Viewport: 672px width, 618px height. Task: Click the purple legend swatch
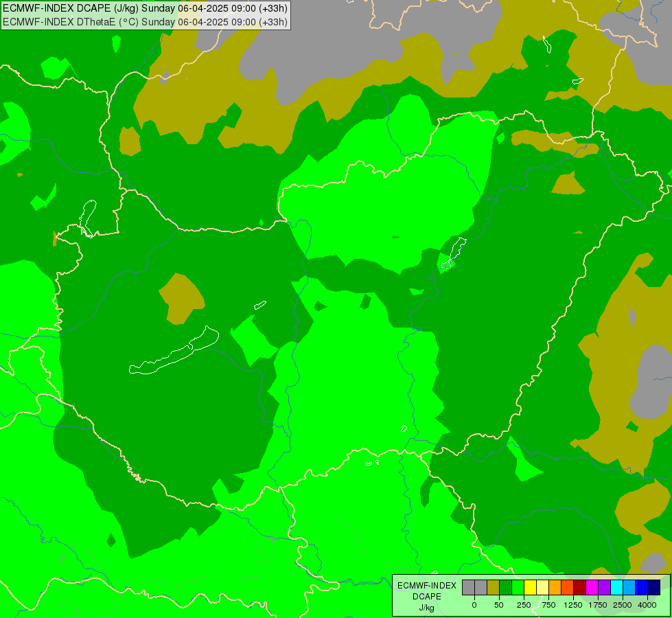604,588
